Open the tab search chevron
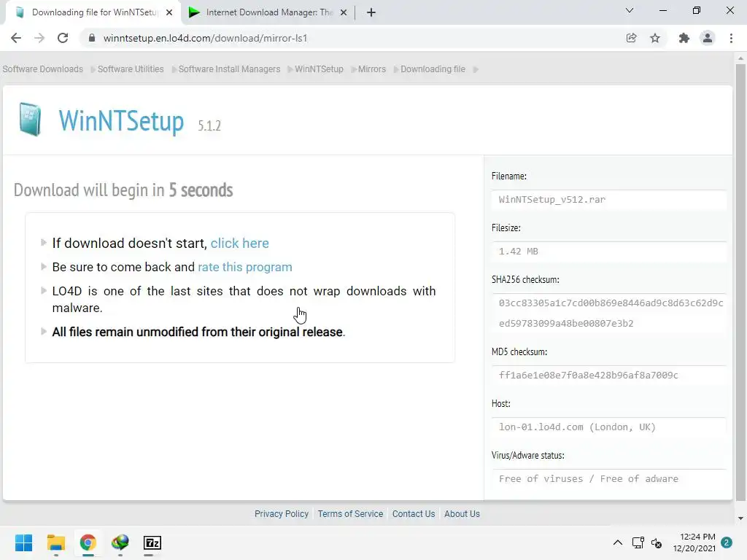 [x=630, y=10]
